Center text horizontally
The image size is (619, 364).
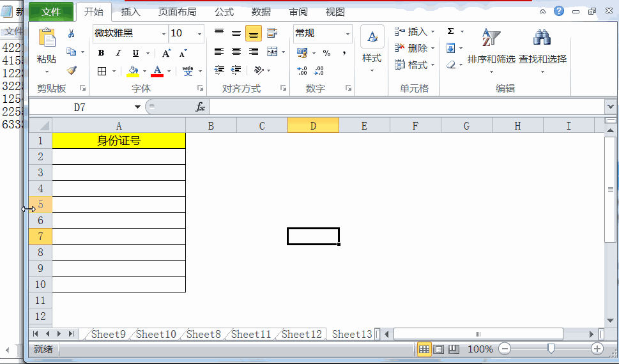236,52
